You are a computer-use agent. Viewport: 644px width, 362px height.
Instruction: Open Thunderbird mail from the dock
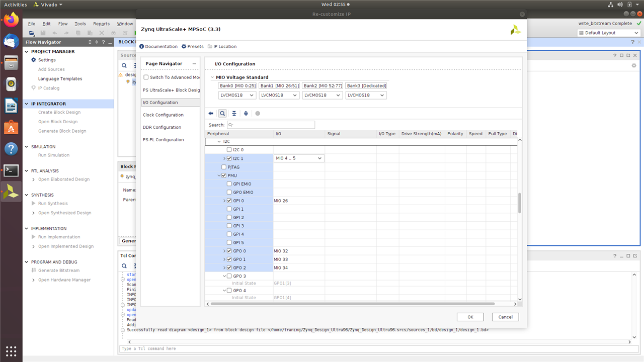(x=11, y=41)
